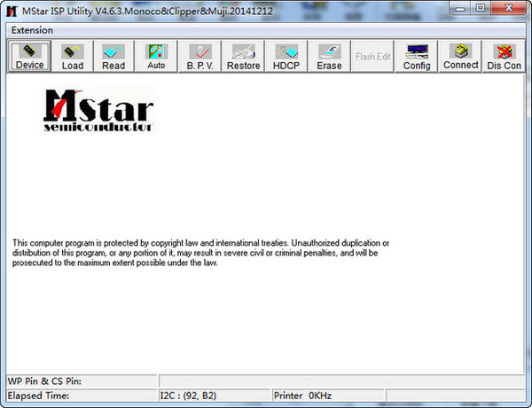Click the Device toolbar icon

point(29,57)
